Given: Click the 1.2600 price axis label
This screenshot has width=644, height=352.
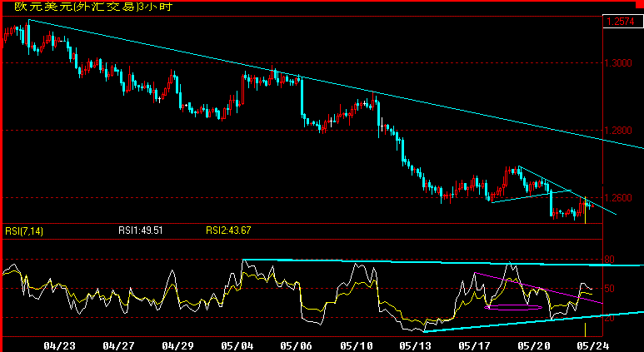Looking at the screenshot, I should [x=618, y=198].
